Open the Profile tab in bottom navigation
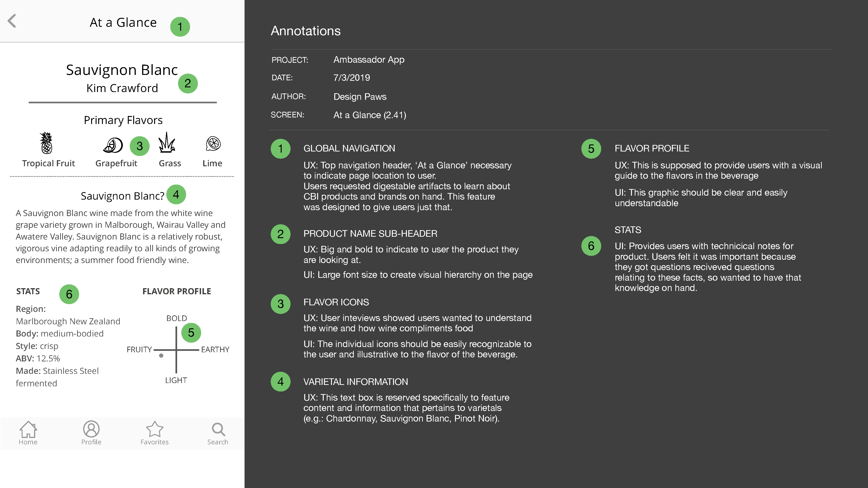The image size is (868, 488). click(x=91, y=434)
